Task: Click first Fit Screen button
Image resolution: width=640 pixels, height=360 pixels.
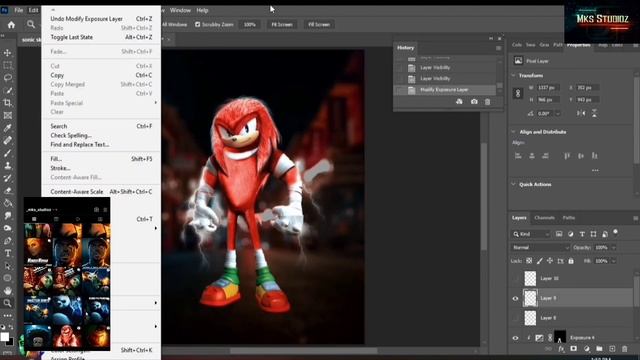Action: pyautogui.click(x=282, y=24)
